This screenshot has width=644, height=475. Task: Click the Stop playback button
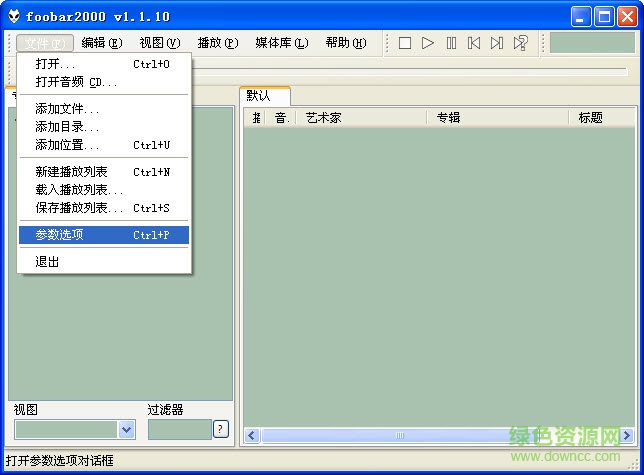pyautogui.click(x=405, y=43)
